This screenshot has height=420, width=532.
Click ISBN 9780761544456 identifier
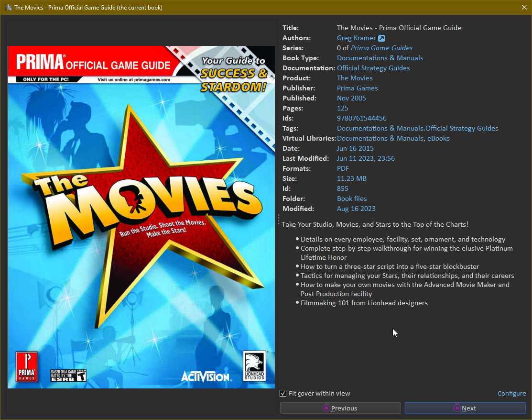362,118
